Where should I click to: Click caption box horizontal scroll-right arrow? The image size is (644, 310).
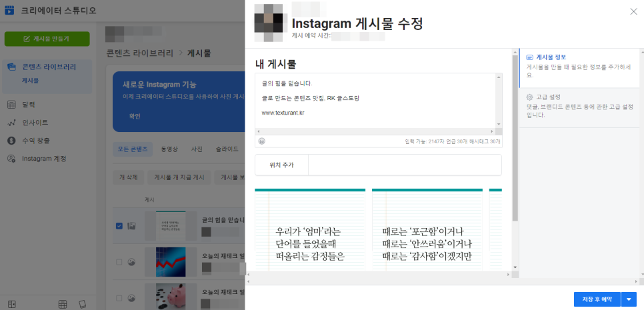pos(492,131)
